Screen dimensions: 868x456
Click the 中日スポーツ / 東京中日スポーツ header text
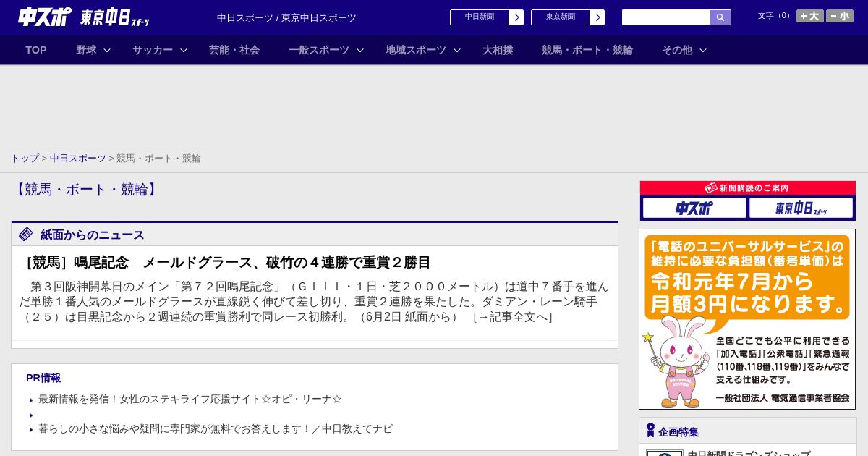286,17
